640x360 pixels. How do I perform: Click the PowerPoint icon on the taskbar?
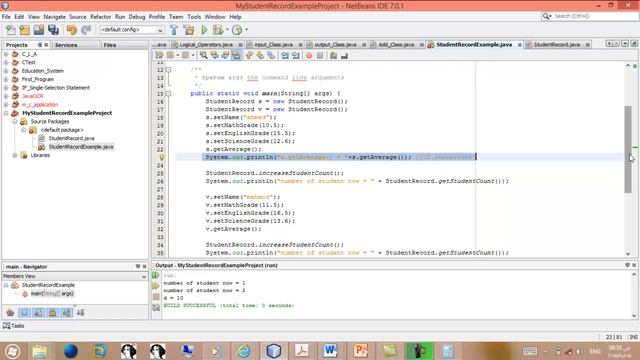coord(361,351)
